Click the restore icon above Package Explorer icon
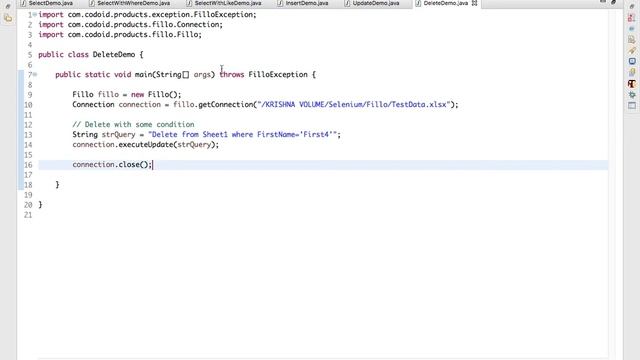The height and width of the screenshot is (360, 640). click(8, 6)
